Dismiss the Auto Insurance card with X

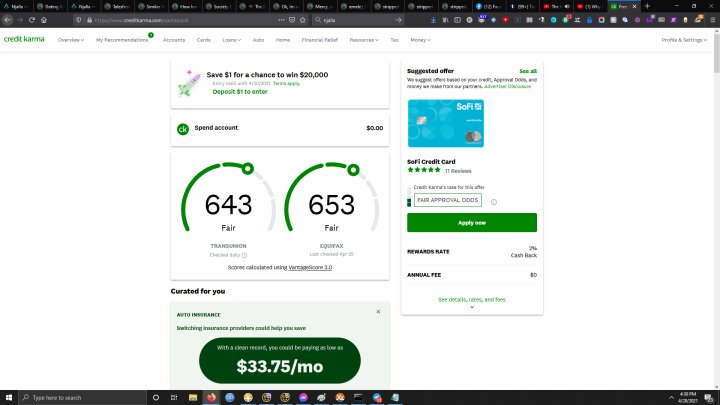coord(378,311)
